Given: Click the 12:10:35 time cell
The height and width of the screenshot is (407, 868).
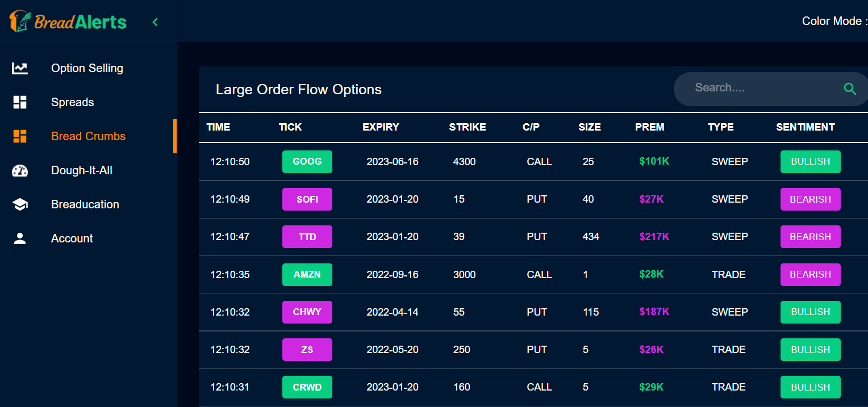Looking at the screenshot, I should click(x=230, y=275).
